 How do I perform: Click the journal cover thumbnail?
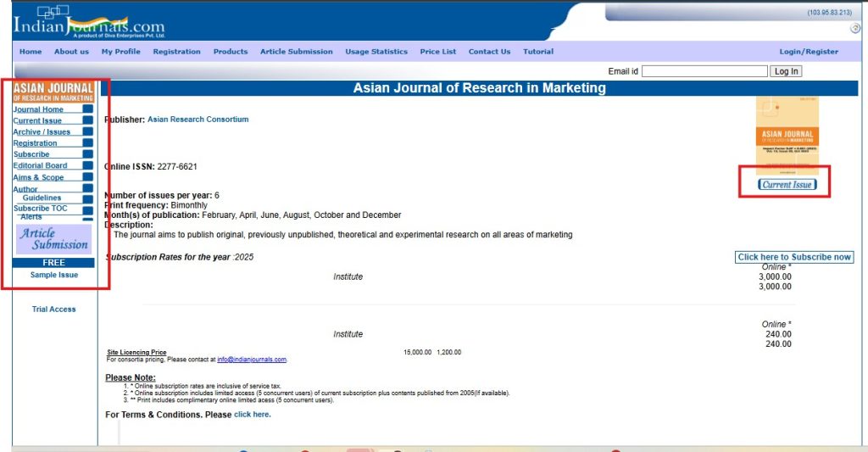click(787, 136)
